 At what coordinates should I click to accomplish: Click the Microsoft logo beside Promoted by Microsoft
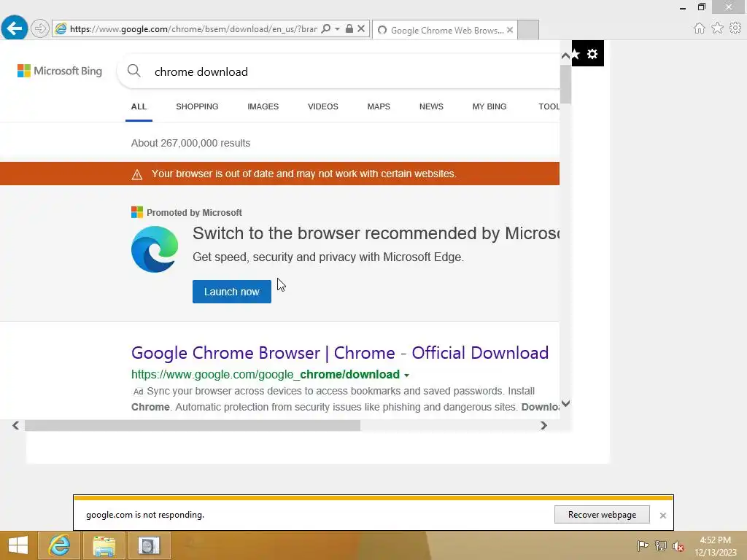click(136, 212)
